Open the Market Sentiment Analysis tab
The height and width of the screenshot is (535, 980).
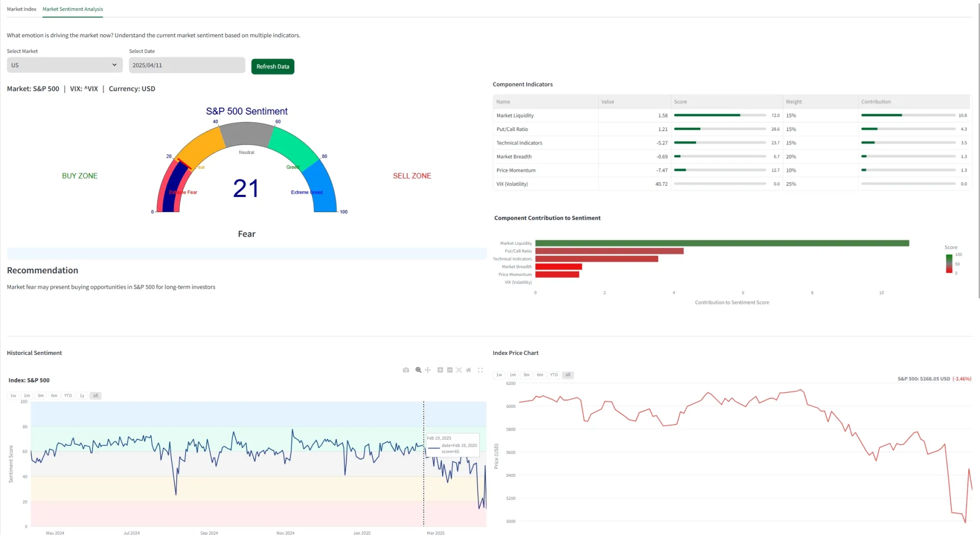tap(72, 9)
